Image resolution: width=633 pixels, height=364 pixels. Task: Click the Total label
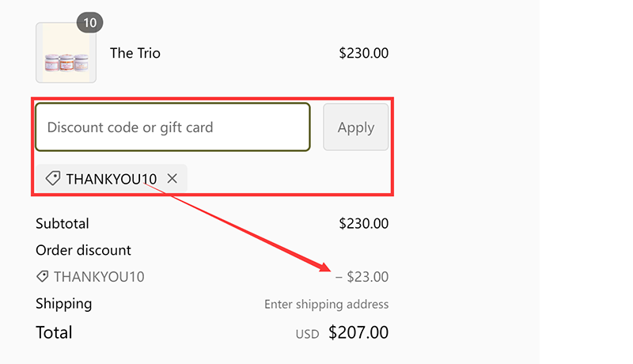pos(54,332)
